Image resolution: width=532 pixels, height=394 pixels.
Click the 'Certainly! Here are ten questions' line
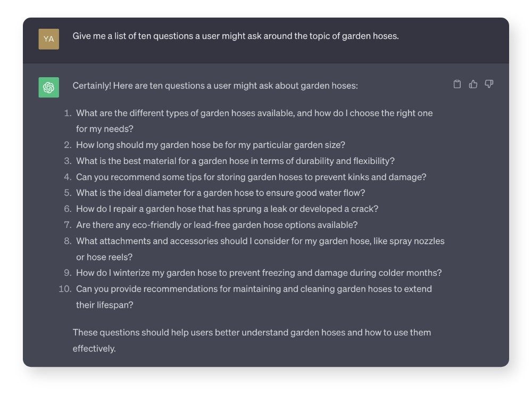(x=215, y=85)
